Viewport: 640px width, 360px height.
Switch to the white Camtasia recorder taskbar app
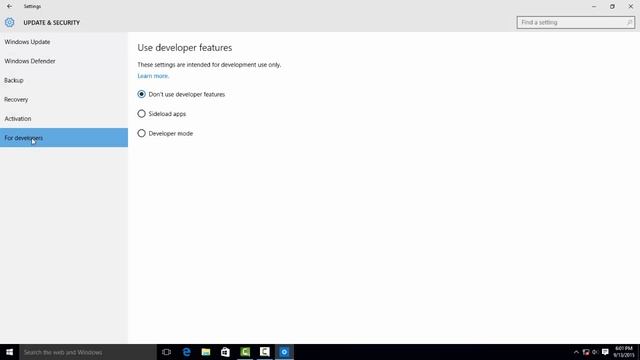click(264, 352)
